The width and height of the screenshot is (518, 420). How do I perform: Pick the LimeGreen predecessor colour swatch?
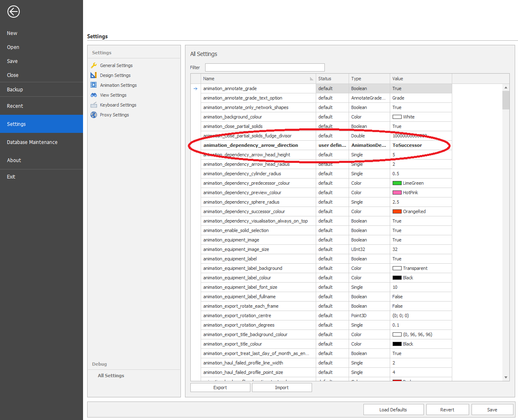(397, 183)
